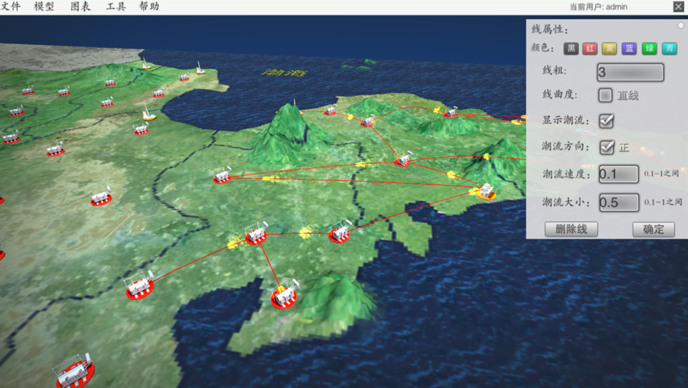Uncheck the 显示潮流 checkbox
The width and height of the screenshot is (688, 388).
click(x=606, y=120)
